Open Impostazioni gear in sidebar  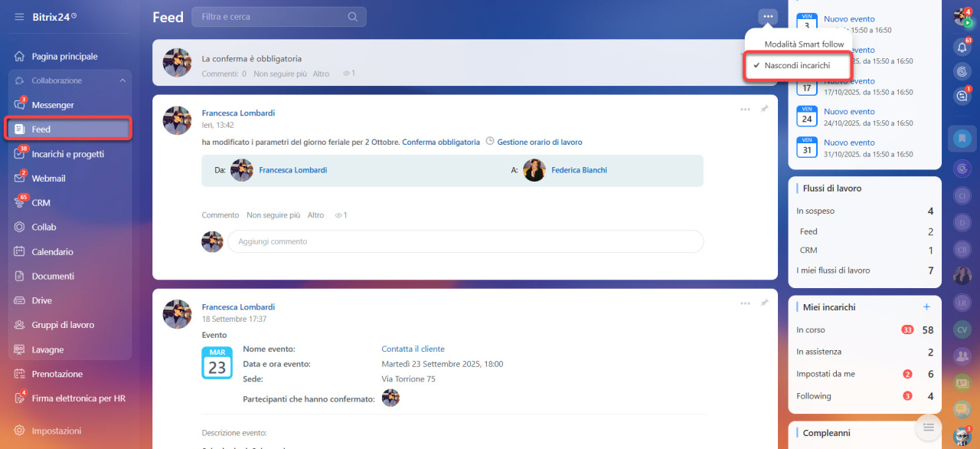(x=20, y=431)
